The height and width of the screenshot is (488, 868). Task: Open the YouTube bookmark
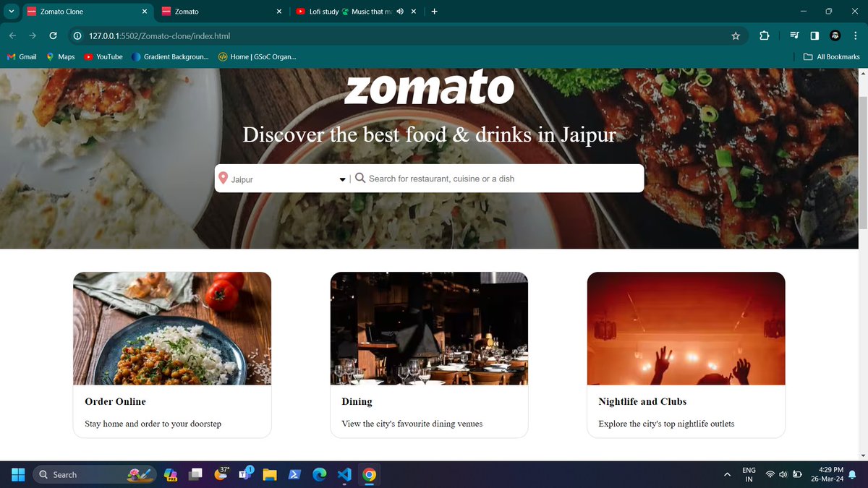point(103,56)
